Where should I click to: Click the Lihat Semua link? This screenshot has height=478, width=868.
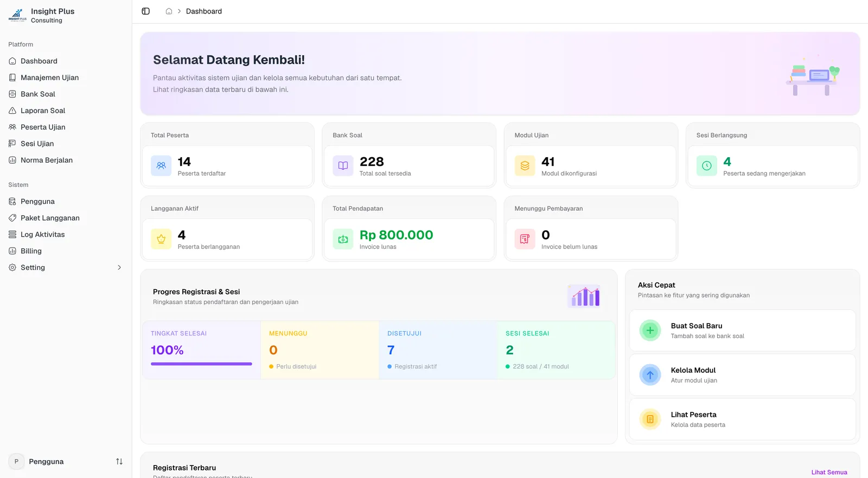[x=829, y=473]
